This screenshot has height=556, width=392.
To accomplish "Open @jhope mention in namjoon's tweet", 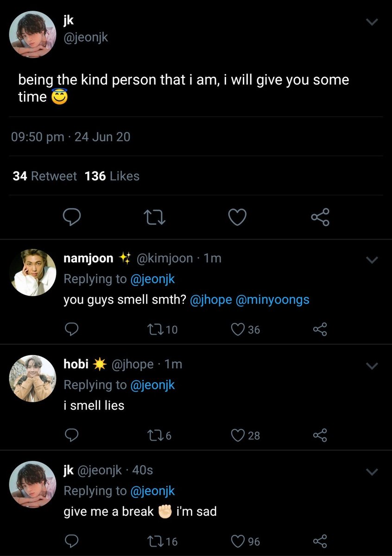I will [211, 300].
